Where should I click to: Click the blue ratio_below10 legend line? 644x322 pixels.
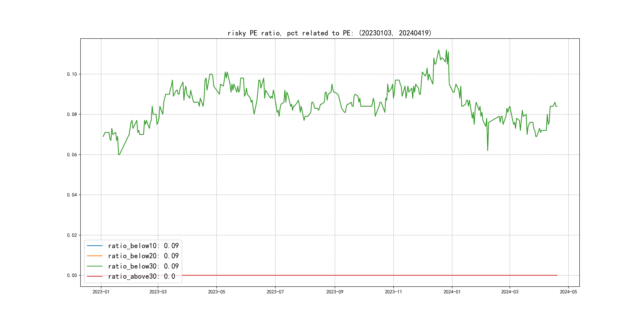point(94,246)
